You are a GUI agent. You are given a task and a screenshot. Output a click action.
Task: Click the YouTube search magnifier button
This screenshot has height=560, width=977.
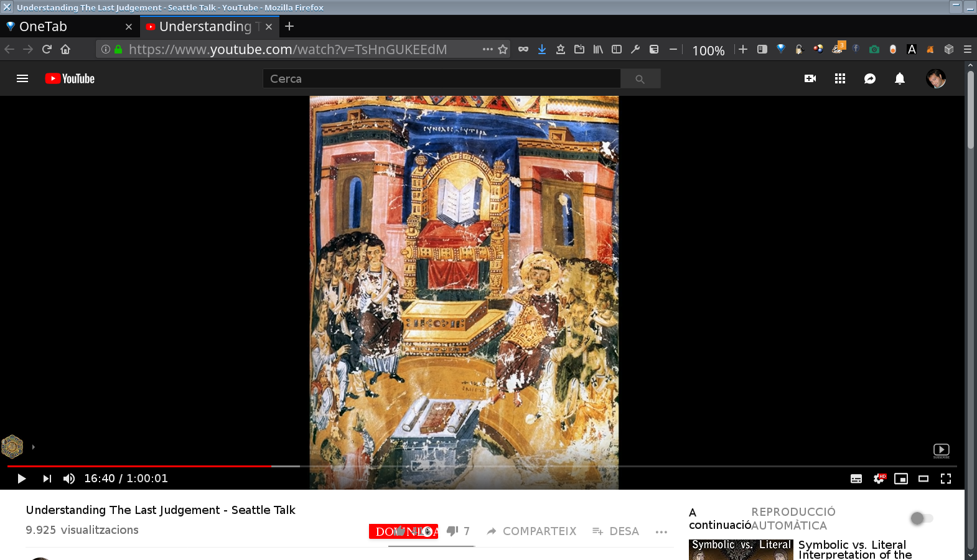640,78
